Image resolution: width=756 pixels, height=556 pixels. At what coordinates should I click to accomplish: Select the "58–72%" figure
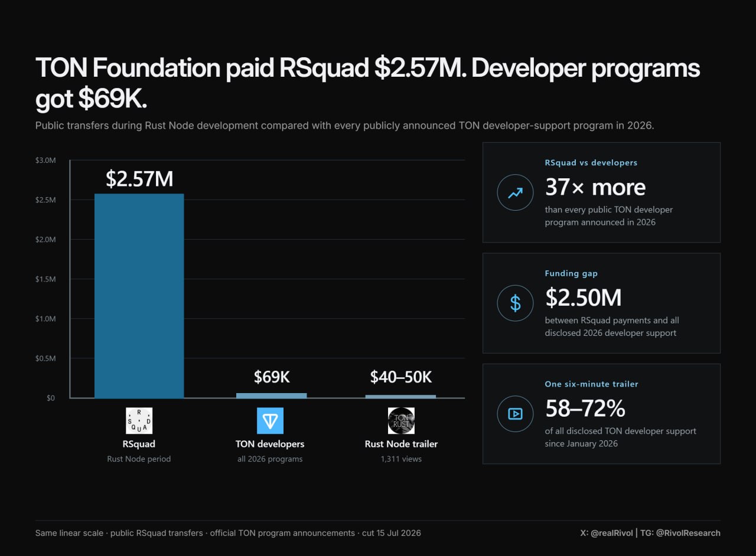click(585, 408)
